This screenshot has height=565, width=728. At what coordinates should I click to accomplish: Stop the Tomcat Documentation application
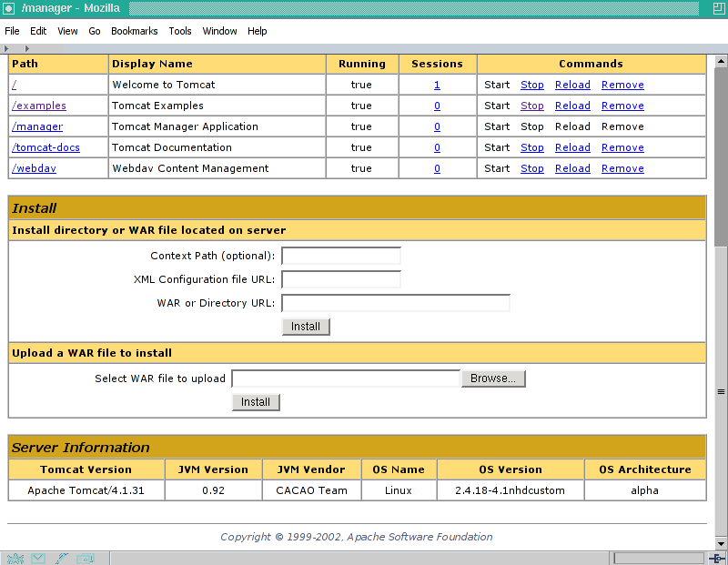click(532, 147)
